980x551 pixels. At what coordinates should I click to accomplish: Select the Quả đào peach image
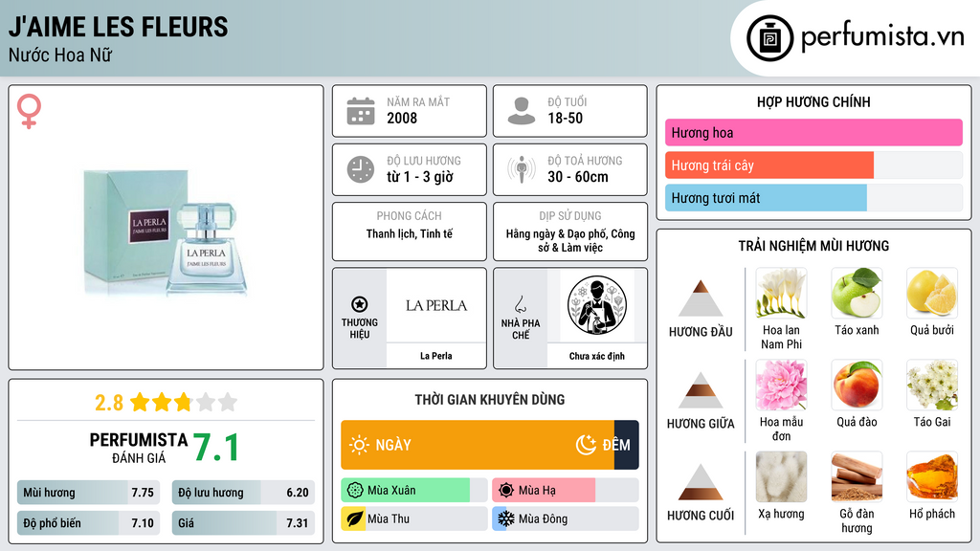pos(857,385)
